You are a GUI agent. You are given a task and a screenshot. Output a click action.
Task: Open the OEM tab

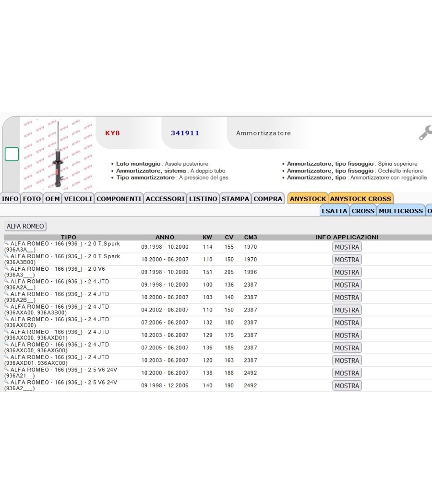pos(52,199)
